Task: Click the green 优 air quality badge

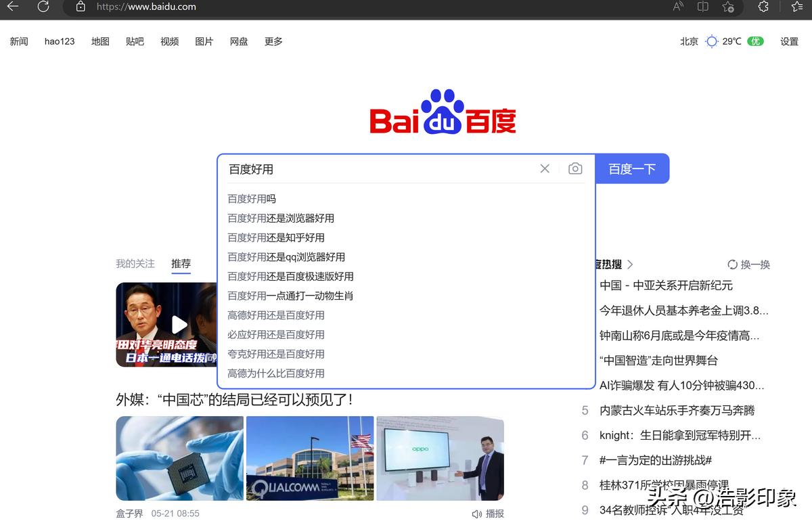Action: [756, 41]
